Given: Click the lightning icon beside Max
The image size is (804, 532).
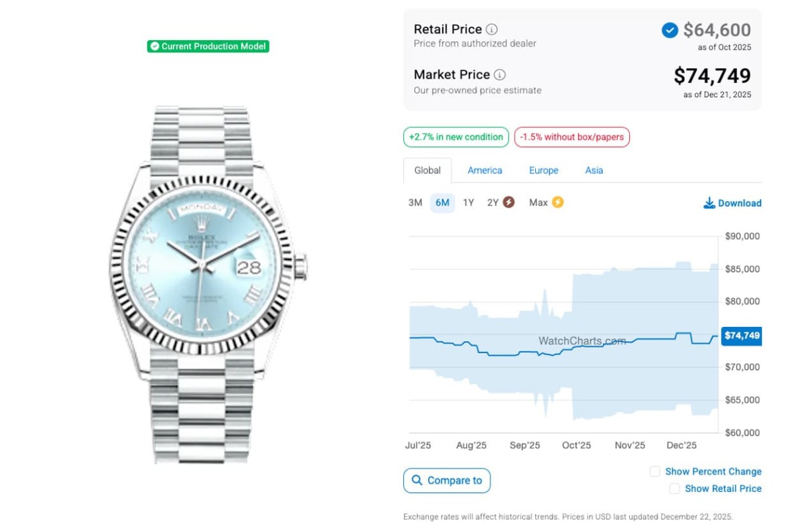Looking at the screenshot, I should 557,202.
